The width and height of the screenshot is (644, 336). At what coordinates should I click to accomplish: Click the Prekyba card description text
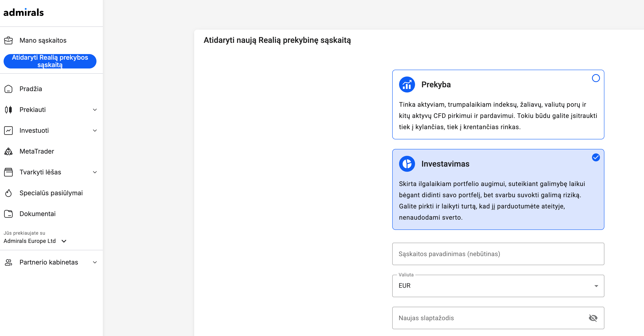pos(498,116)
